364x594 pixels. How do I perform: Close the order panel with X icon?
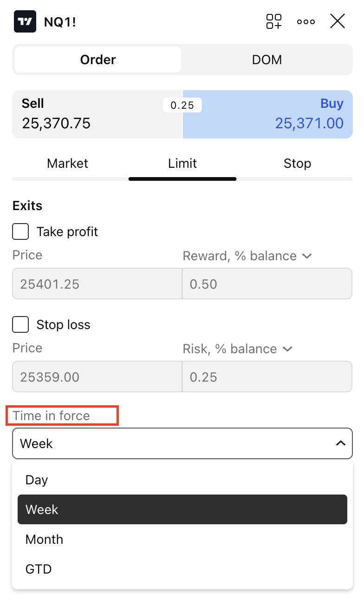(338, 21)
